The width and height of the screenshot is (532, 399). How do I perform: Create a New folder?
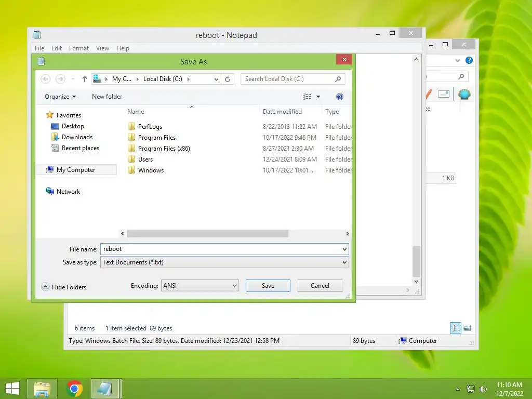click(107, 97)
